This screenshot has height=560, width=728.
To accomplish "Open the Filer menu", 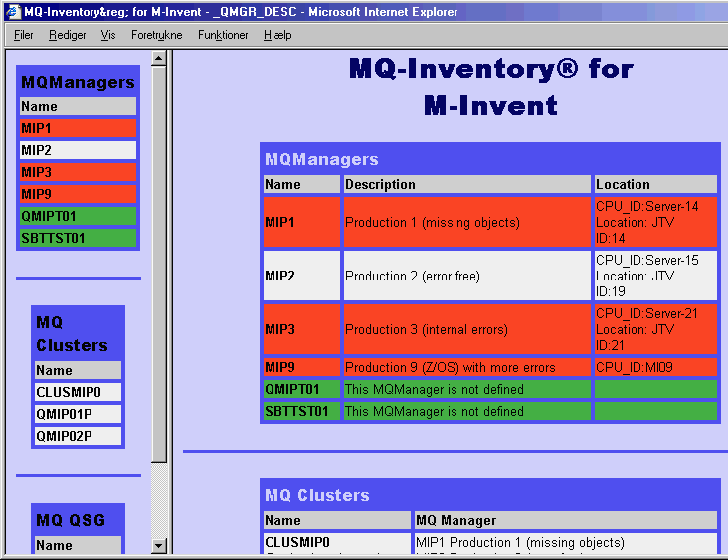I will point(23,35).
